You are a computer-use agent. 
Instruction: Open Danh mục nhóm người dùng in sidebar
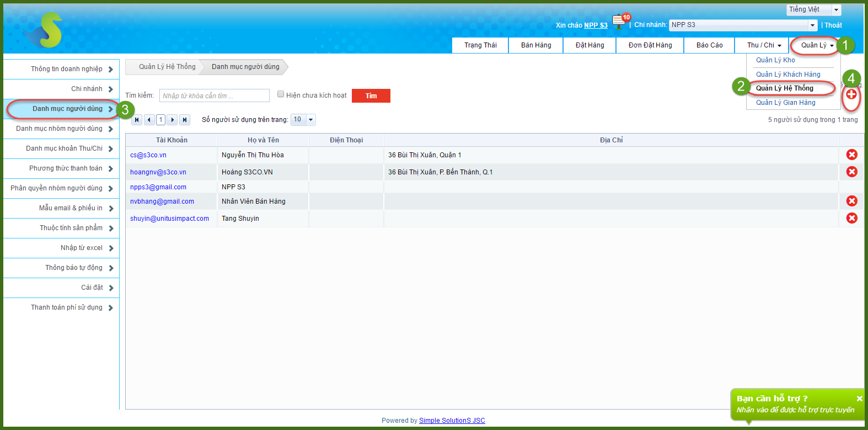(61, 129)
